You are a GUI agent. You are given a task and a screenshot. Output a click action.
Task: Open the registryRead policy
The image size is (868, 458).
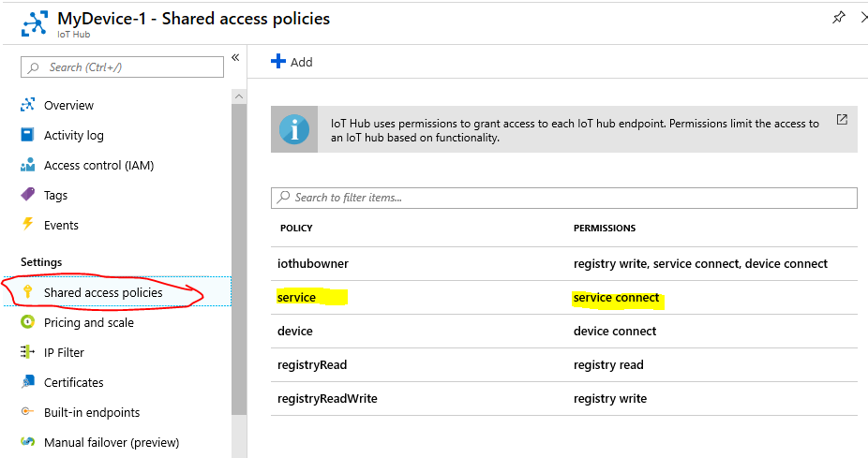312,365
